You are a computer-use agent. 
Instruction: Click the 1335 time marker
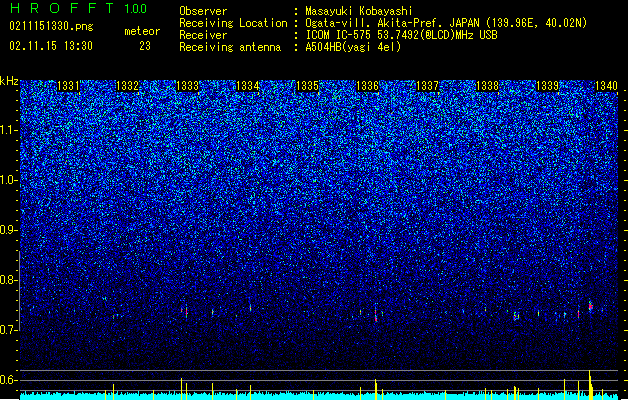tap(307, 86)
